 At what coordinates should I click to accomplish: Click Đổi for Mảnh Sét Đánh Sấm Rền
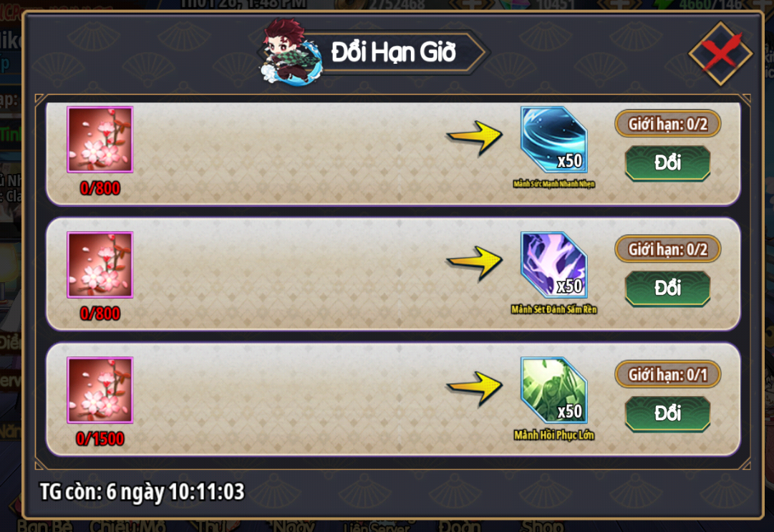click(667, 289)
